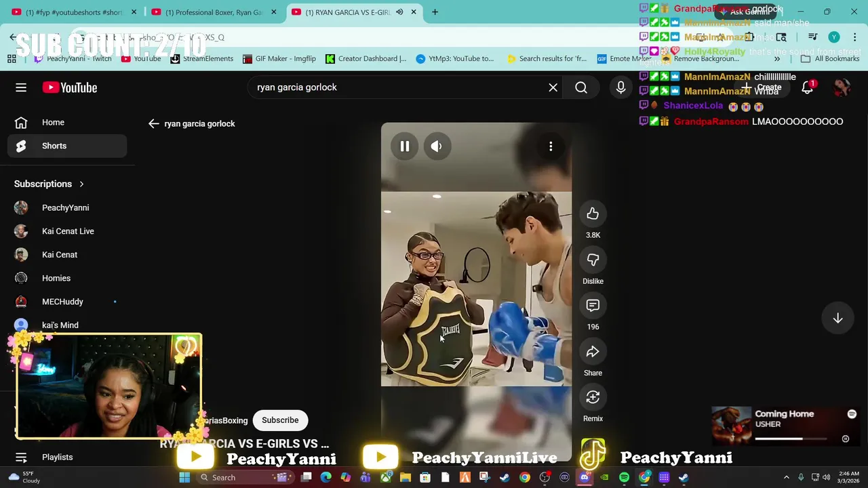Expand the Subscriptions section
Image resolution: width=868 pixels, height=488 pixels.
click(x=50, y=184)
